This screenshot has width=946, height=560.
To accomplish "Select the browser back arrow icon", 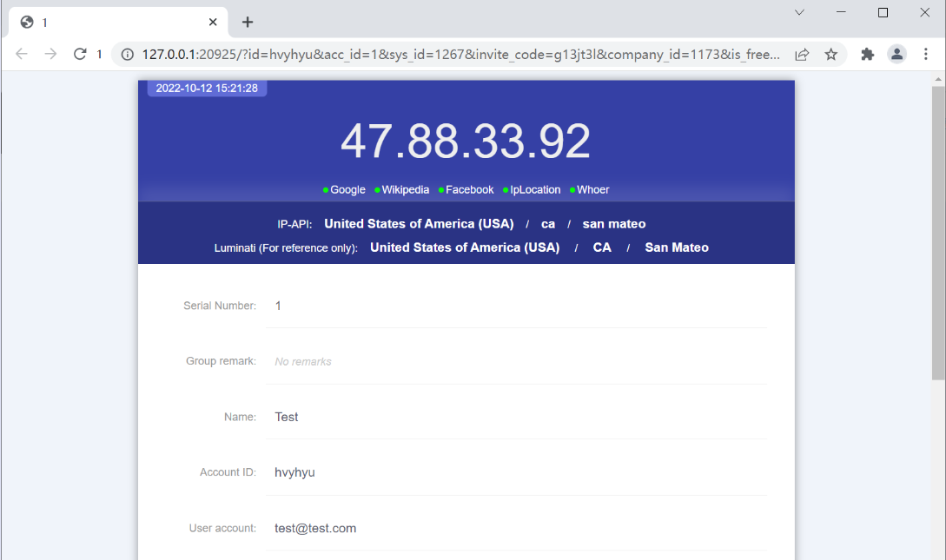I will pos(21,54).
